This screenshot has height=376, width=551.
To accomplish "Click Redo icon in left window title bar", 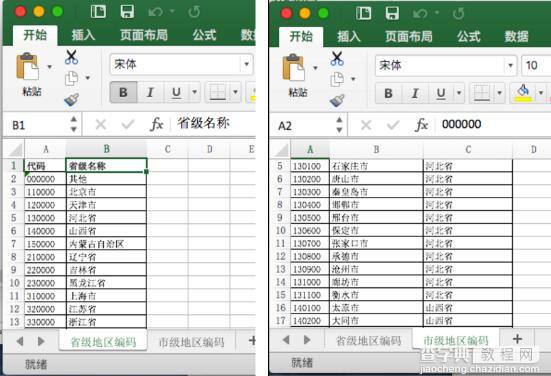I will [194, 12].
